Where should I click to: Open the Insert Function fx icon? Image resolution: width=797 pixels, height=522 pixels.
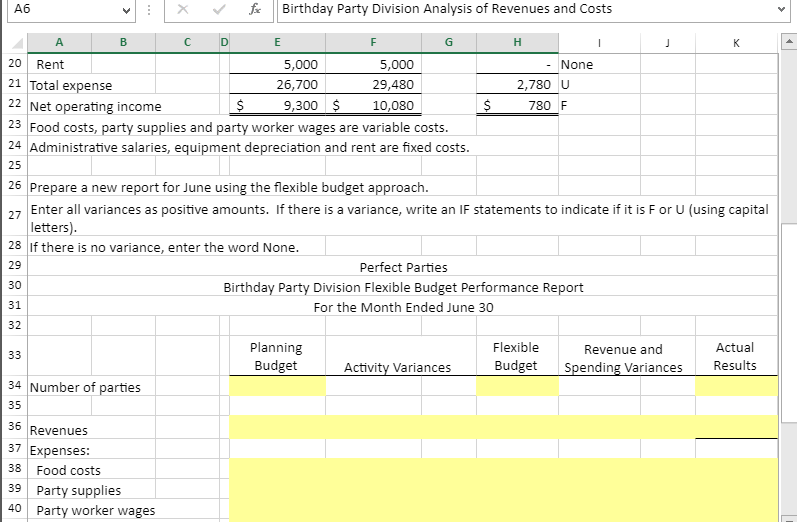pyautogui.click(x=255, y=10)
